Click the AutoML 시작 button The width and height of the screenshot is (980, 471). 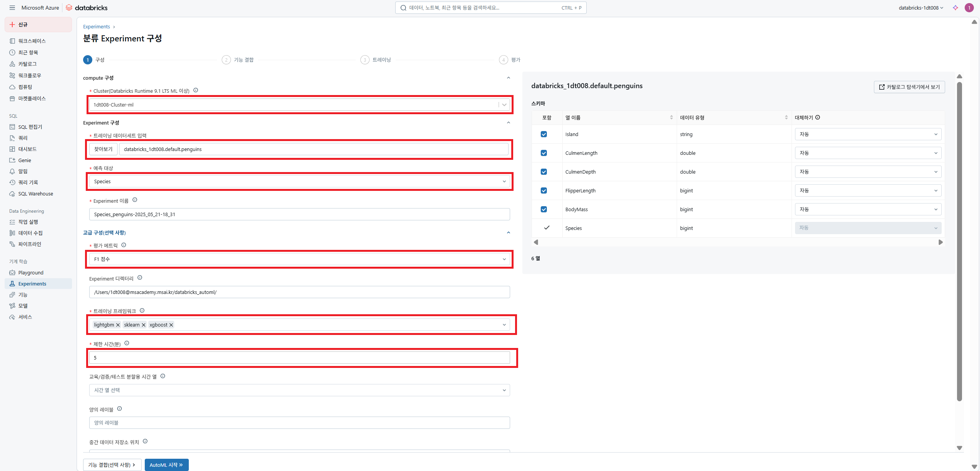pyautogui.click(x=167, y=465)
